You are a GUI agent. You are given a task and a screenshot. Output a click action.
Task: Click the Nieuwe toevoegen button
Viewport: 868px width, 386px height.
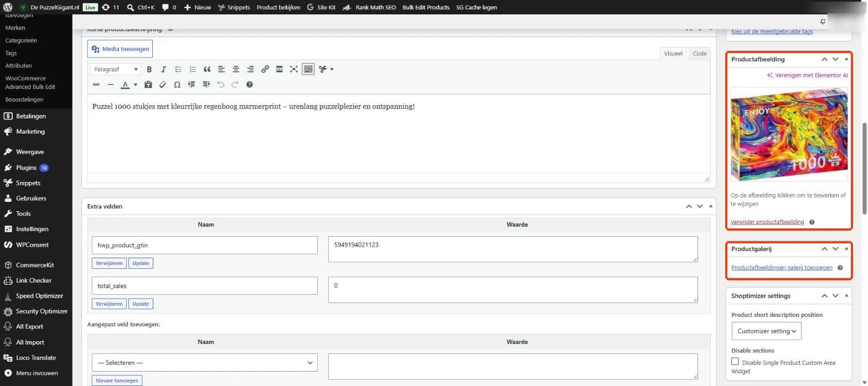pyautogui.click(x=117, y=380)
